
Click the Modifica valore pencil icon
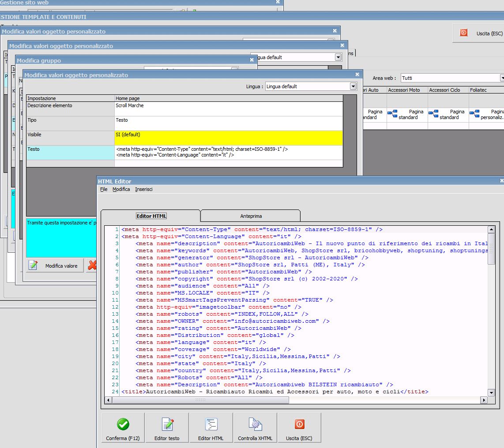pyautogui.click(x=33, y=265)
